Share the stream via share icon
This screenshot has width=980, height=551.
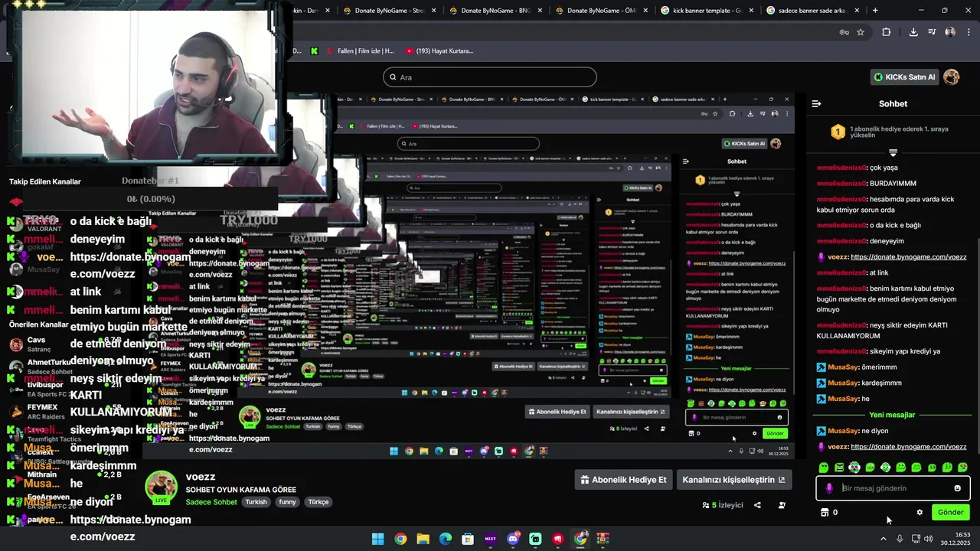pyautogui.click(x=757, y=505)
